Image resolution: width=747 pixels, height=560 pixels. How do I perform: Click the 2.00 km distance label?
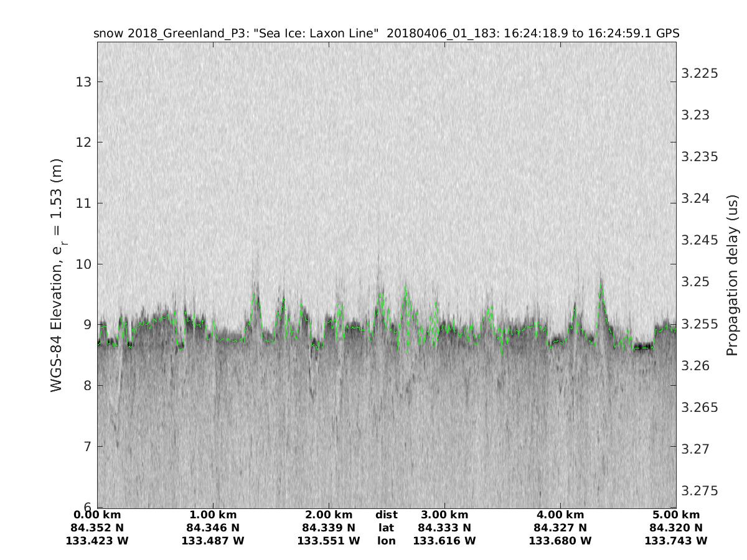pos(329,515)
